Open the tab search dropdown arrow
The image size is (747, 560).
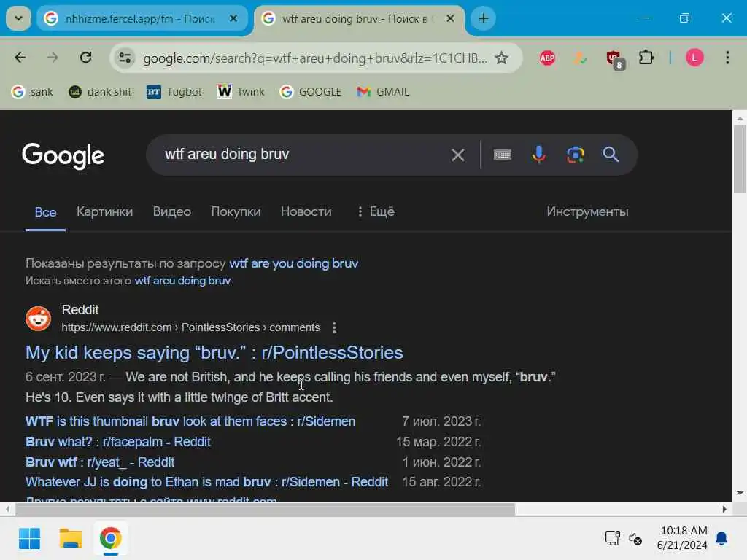click(18, 18)
